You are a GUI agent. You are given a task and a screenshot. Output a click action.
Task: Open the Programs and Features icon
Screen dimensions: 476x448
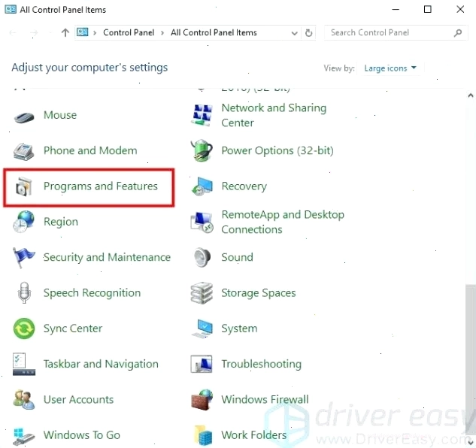click(23, 186)
